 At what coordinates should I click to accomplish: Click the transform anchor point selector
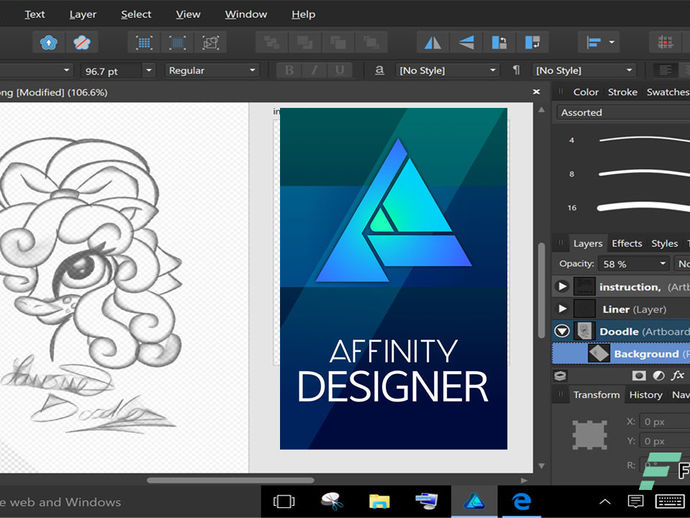click(590, 435)
